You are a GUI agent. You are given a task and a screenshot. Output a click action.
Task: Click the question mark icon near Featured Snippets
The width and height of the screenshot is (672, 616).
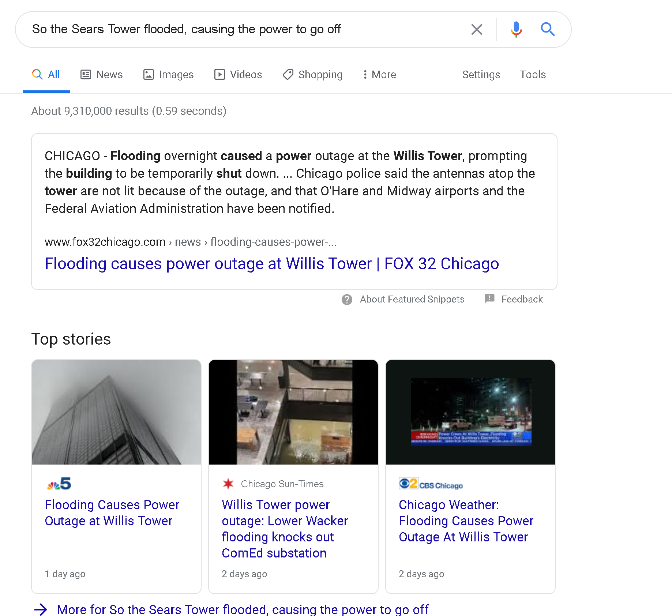347,300
